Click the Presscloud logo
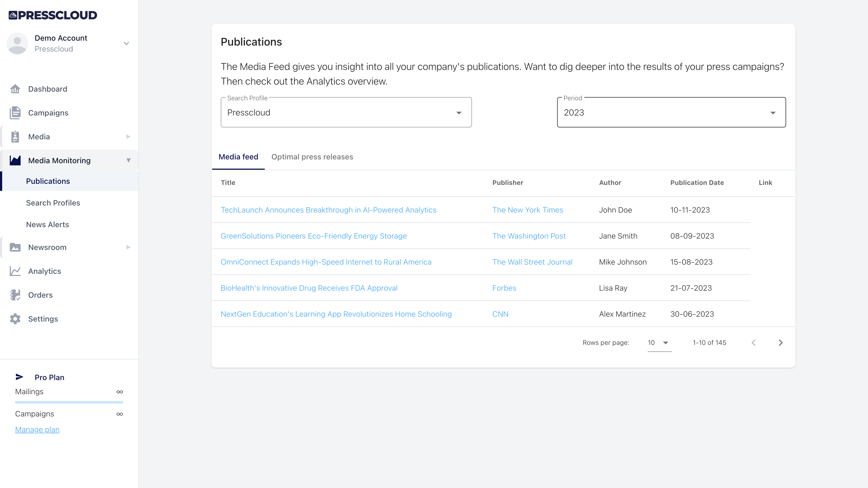 tap(53, 15)
